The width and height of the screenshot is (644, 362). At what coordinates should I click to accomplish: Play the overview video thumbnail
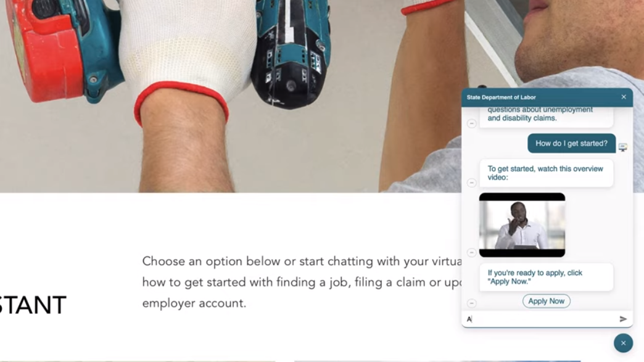coord(522,225)
